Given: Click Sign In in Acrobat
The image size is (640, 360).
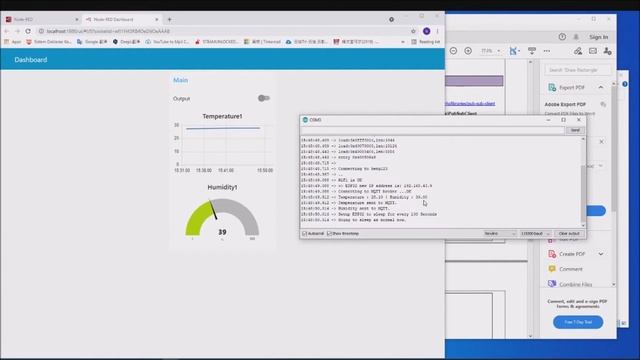Looking at the screenshot, I should 598,37.
